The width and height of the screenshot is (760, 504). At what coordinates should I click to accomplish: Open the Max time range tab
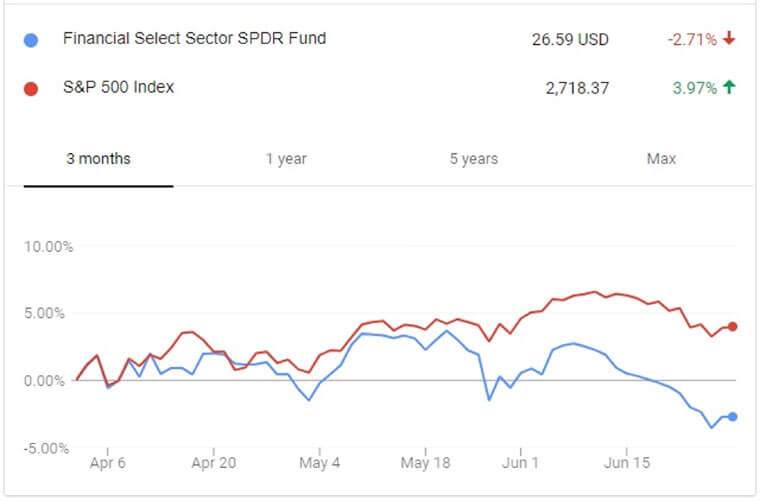[661, 159]
